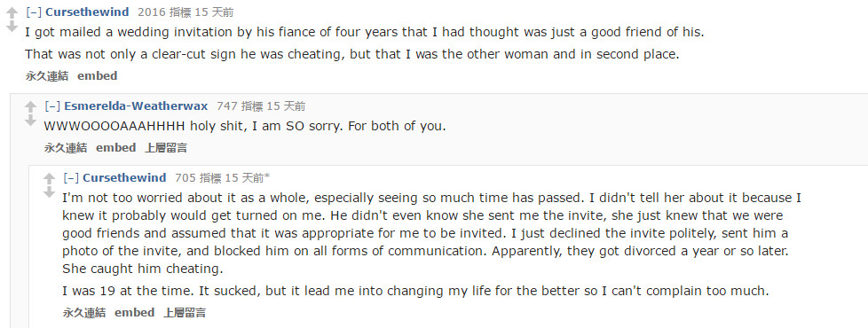
Task: Collapse the top-level Cursethewind comment thread
Action: pyautogui.click(x=34, y=12)
